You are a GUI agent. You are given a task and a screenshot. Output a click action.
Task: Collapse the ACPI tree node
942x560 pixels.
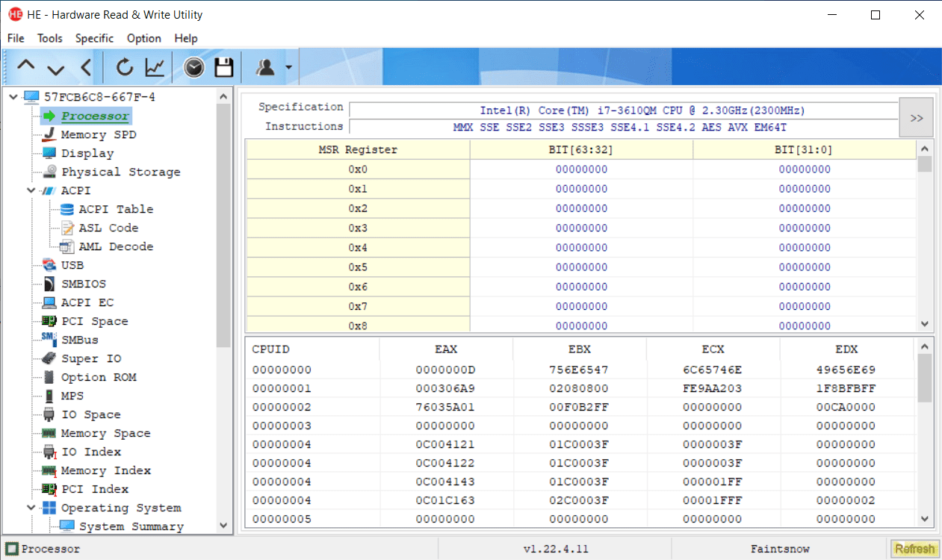coord(31,190)
